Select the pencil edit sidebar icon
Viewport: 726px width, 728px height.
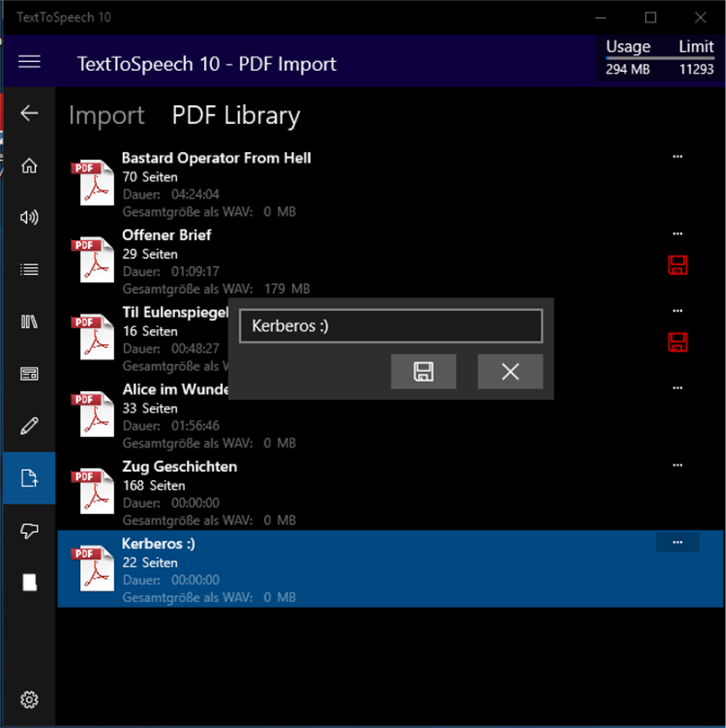(x=30, y=426)
